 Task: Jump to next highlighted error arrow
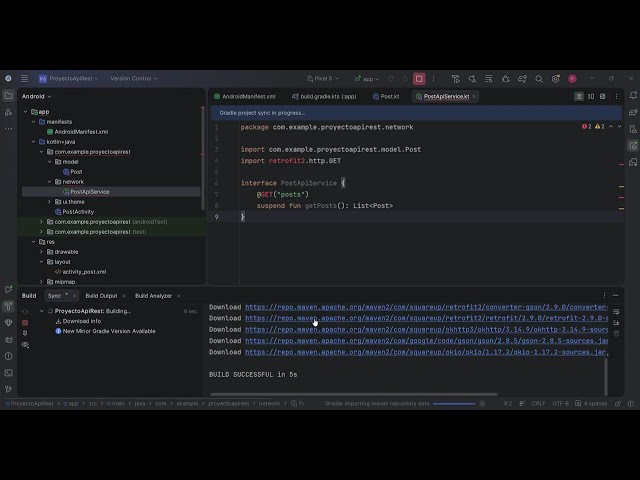pyautogui.click(x=620, y=127)
